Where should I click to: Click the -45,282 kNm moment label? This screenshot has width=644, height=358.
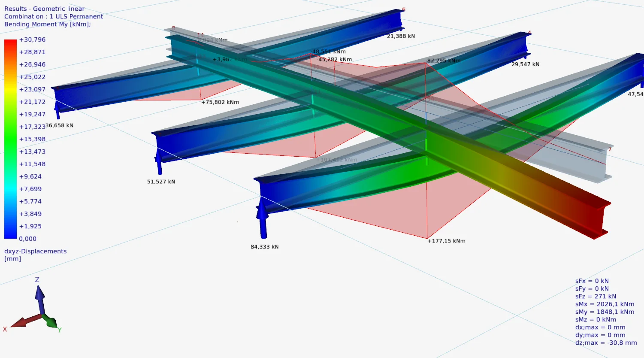coord(335,59)
